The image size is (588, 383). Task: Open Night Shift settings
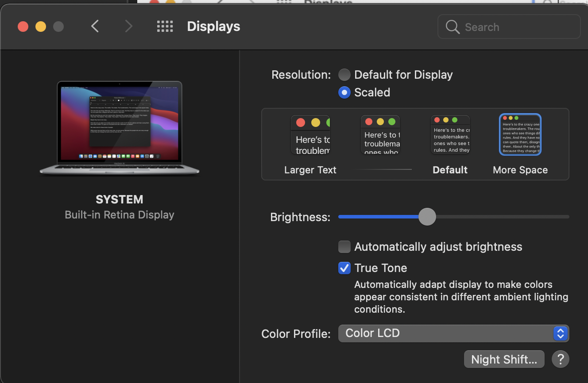[504, 359]
